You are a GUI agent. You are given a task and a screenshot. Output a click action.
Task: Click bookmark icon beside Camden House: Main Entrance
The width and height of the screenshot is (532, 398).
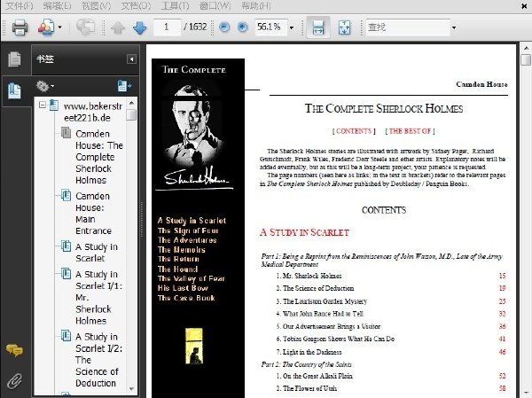coord(66,196)
